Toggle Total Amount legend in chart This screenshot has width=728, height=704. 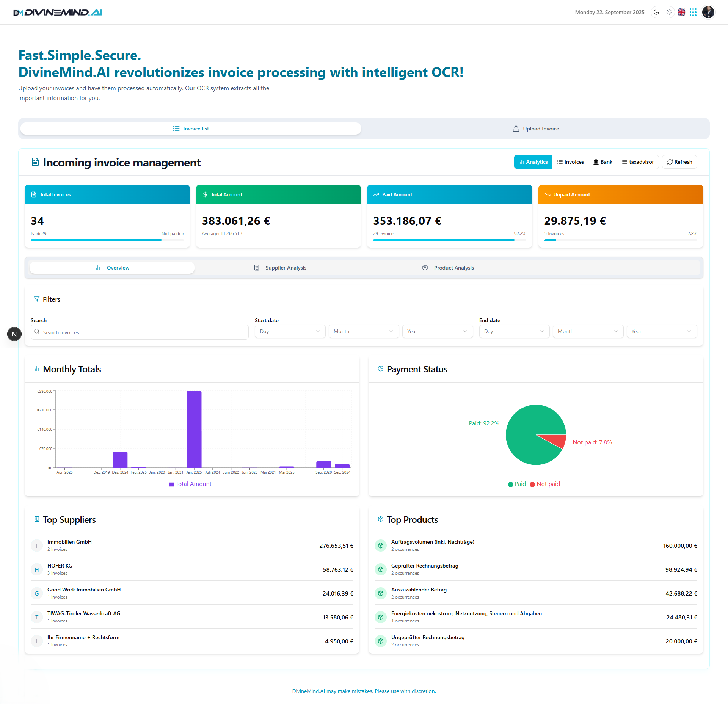coord(190,484)
